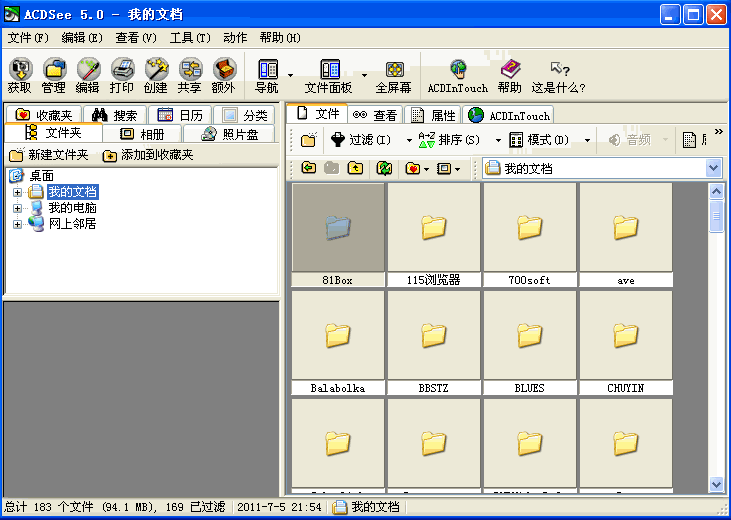This screenshot has height=520, width=731.
Task: Open the dropdown arrow next to 文件面板
Action: tap(364, 75)
